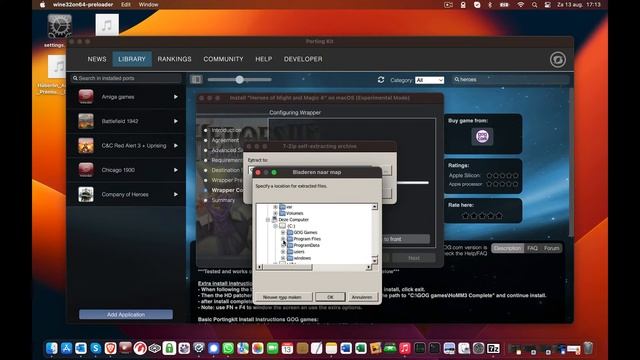640x360 pixels.
Task: Expand the Battlefield 1942 arrow
Action: pos(176,121)
